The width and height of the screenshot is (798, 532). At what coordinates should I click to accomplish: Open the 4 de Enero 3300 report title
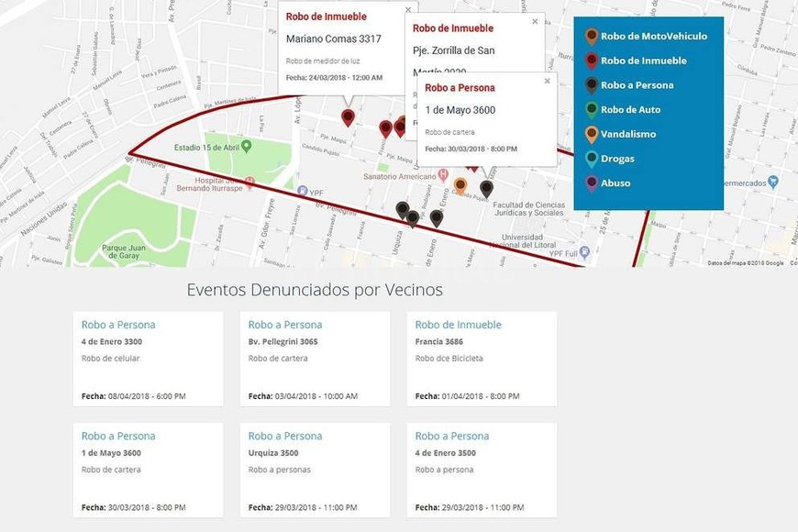[x=118, y=325]
